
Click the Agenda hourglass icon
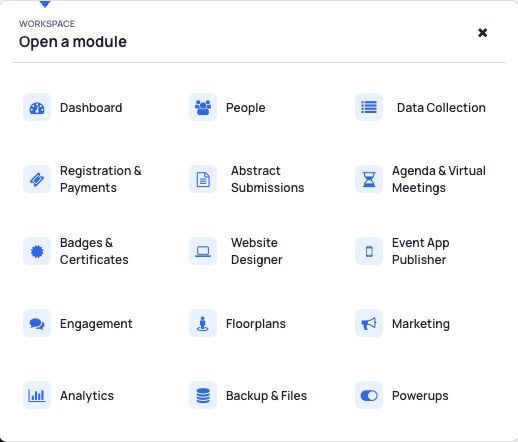[x=369, y=180]
